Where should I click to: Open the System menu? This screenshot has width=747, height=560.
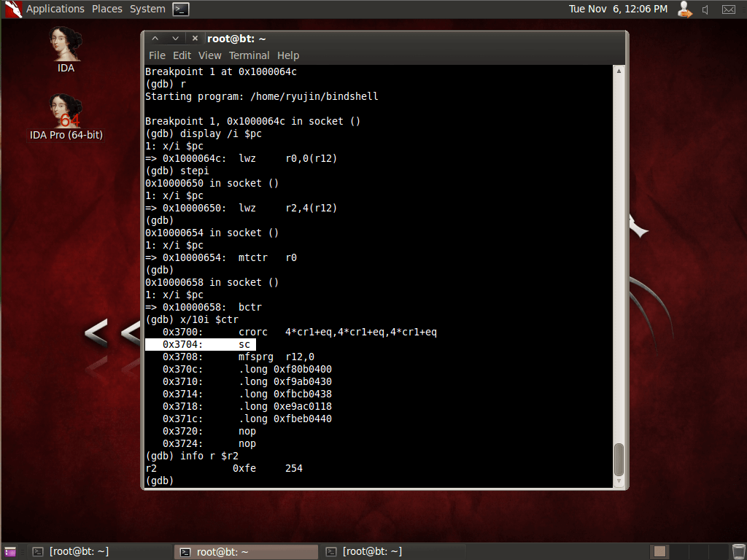tap(147, 9)
